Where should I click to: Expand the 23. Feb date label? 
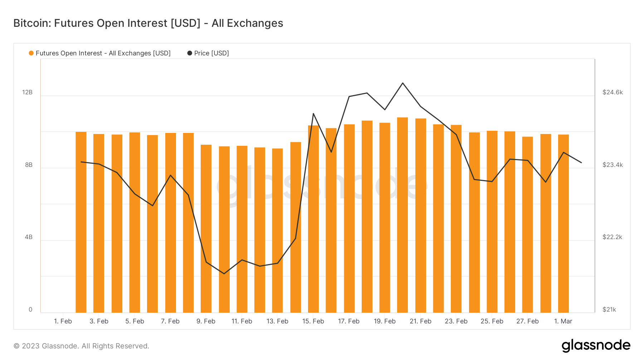tap(456, 321)
